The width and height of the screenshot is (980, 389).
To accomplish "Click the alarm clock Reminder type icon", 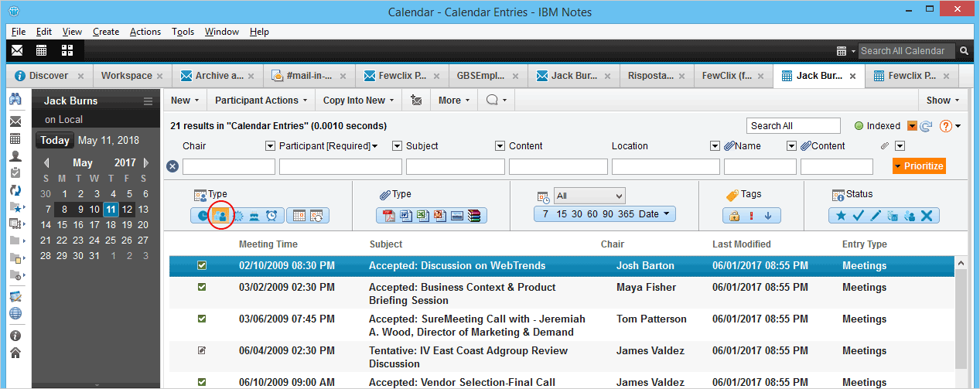I will tap(271, 216).
